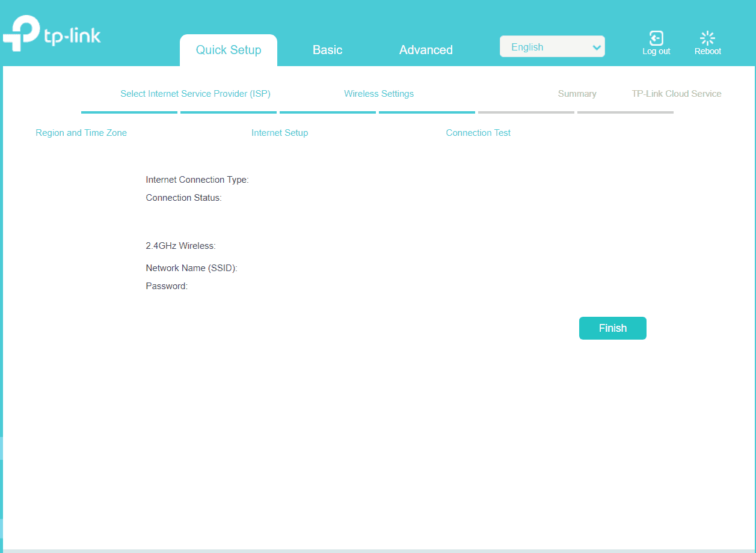The image size is (756, 553).
Task: Click the grayed Summary step
Action: pos(577,94)
